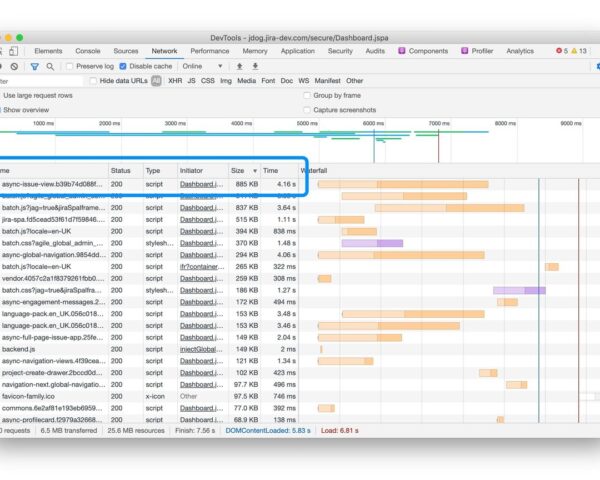
Task: Click the import HAR upload arrow icon
Action: 240,66
